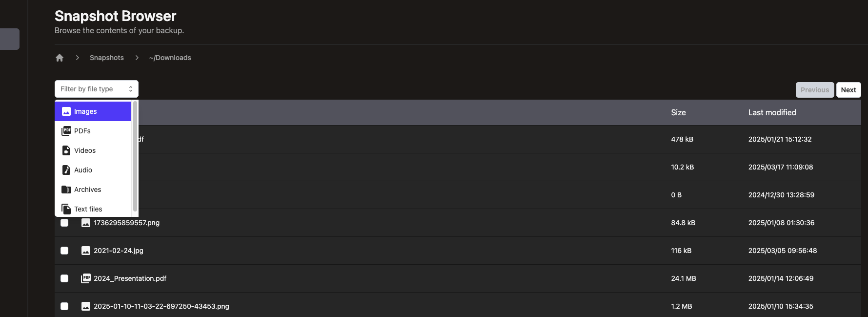
Task: Click the Text files icon in dropdown
Action: pyautogui.click(x=66, y=209)
